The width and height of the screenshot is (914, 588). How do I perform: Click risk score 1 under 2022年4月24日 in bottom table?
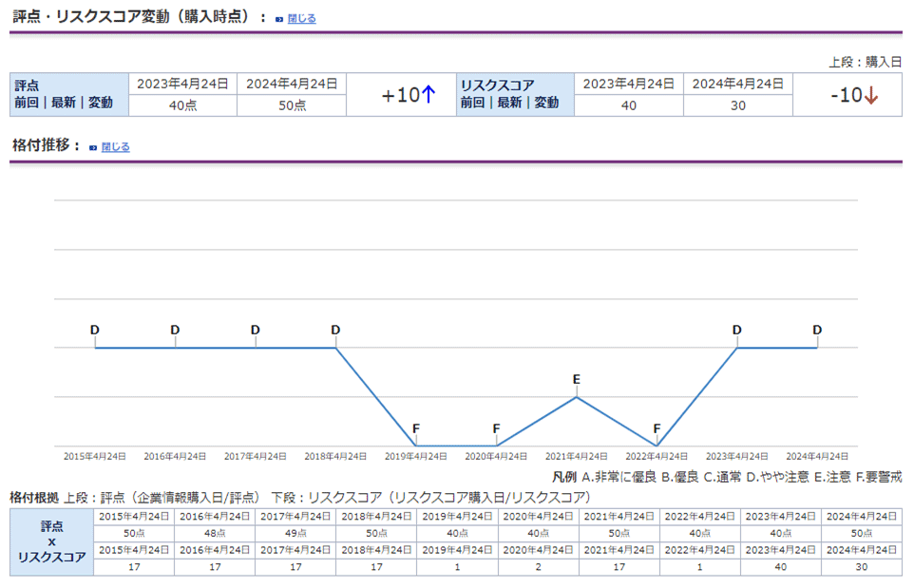(x=700, y=567)
